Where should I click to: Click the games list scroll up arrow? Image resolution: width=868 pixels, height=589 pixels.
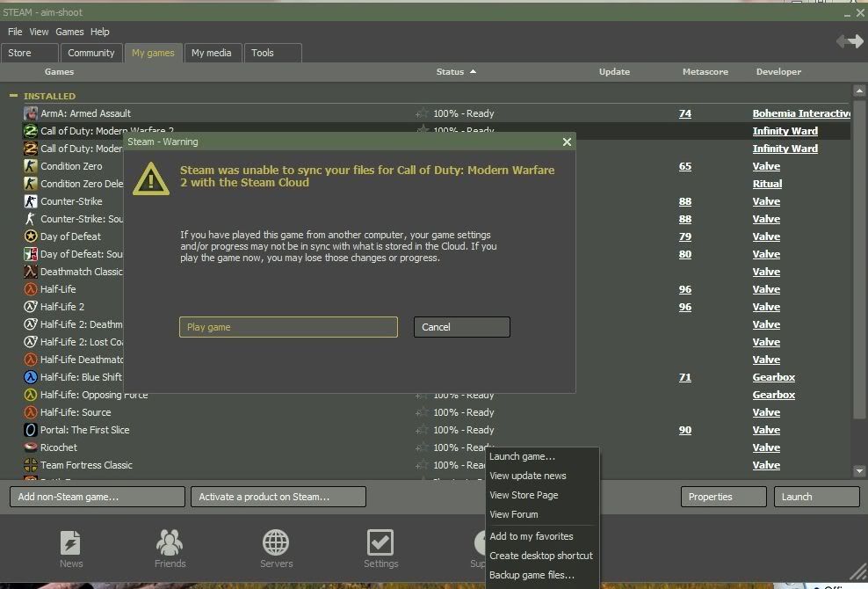click(x=859, y=91)
